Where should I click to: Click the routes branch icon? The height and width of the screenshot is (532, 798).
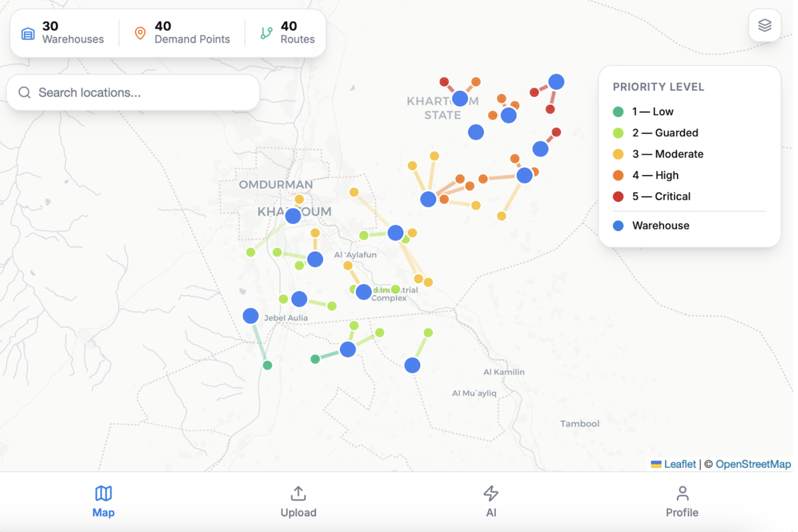click(266, 33)
